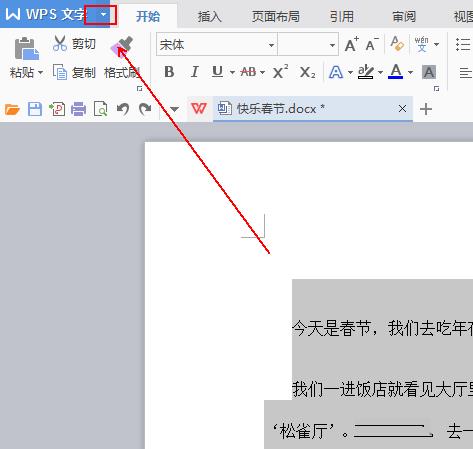Screen dimensions: 473x449
Task: Click the Save floppy disk icon
Action: pyautogui.click(x=35, y=109)
